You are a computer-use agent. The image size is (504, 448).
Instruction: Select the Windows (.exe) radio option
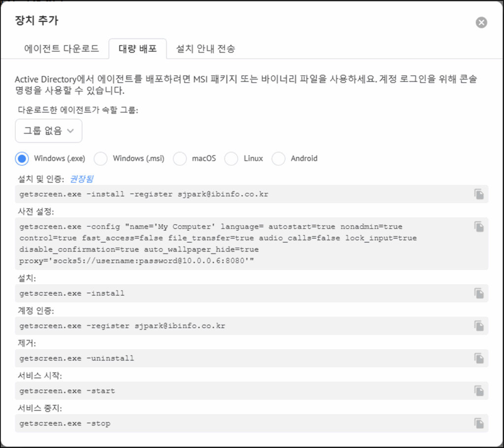point(22,159)
